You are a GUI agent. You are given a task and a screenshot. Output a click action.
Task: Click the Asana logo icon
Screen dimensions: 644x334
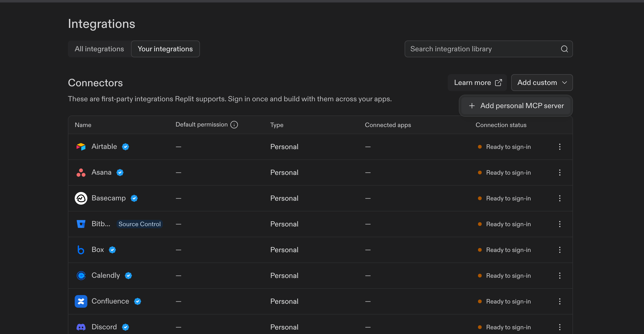[81, 173]
